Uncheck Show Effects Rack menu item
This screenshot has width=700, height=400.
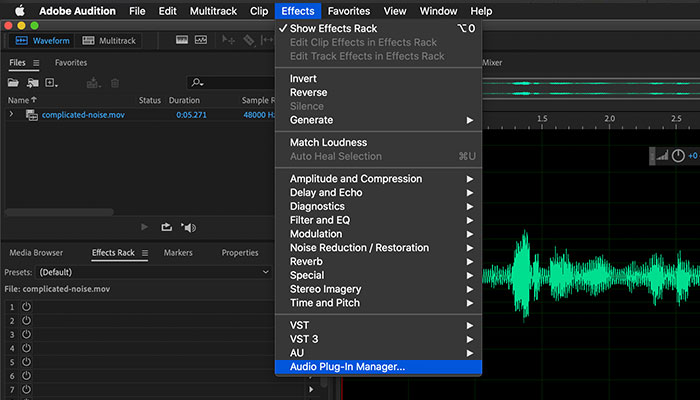(379, 28)
